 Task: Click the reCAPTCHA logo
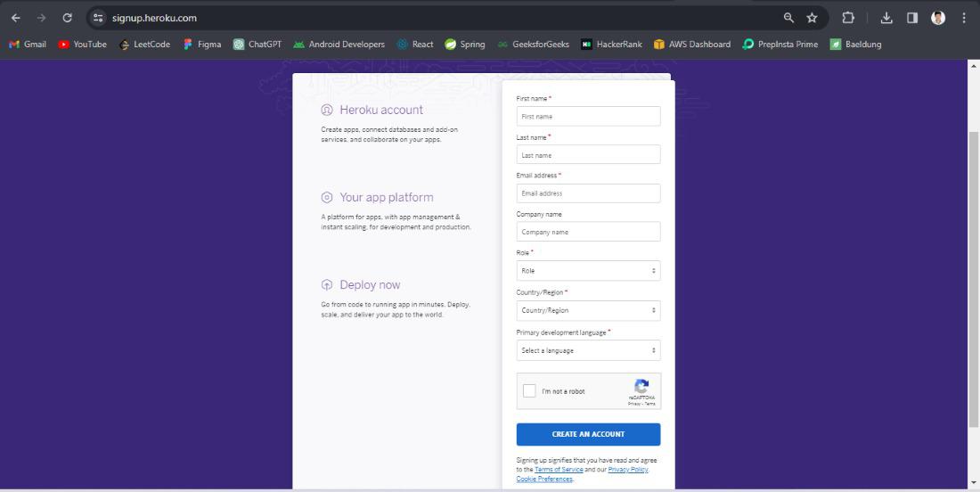641,386
